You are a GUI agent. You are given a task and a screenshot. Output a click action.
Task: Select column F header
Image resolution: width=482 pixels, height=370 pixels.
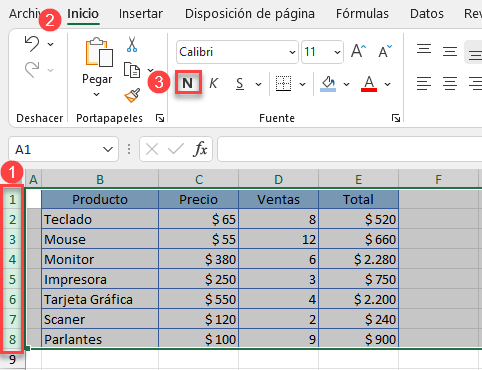pos(439,179)
